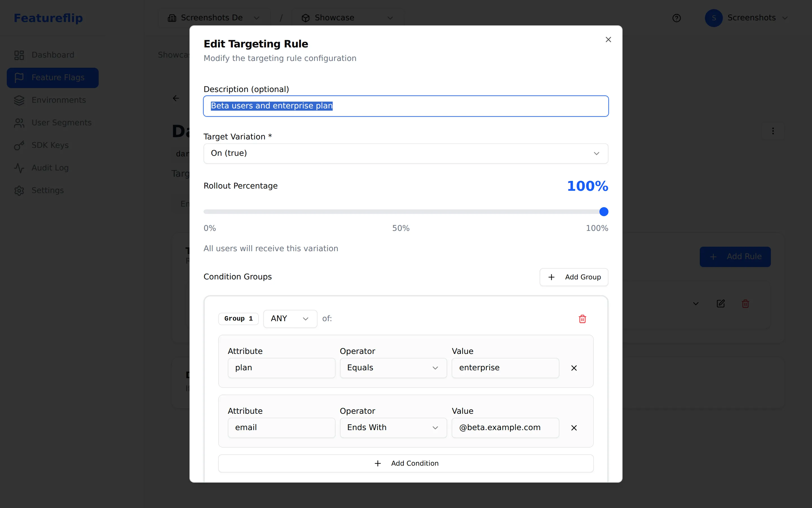Click the S user avatar
Screen dimensions: 812x508
pos(714,18)
